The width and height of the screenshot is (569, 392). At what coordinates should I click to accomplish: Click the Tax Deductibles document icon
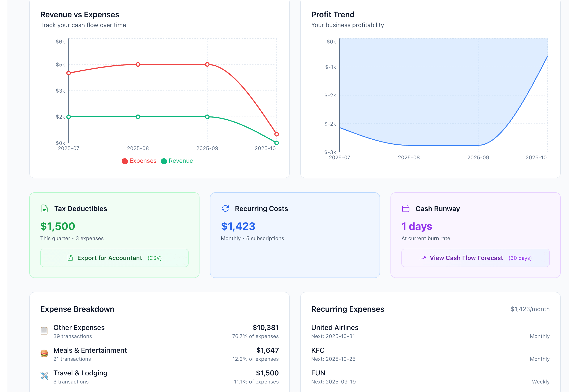[x=44, y=208]
